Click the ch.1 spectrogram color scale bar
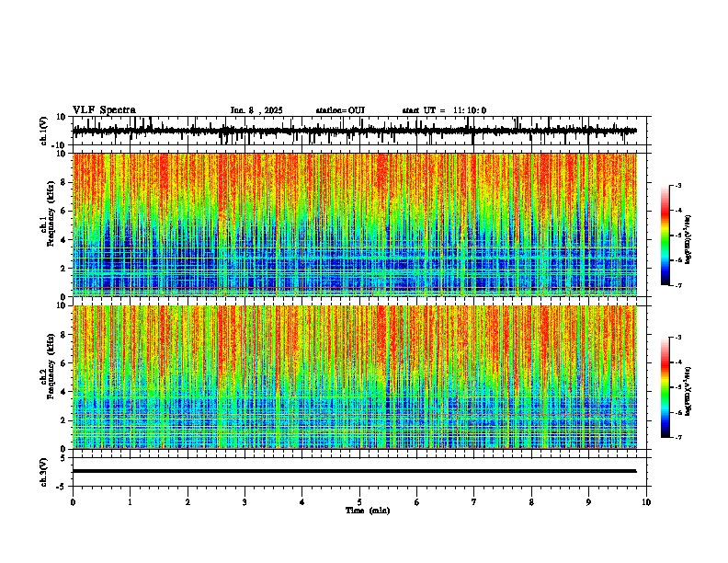Viewport: 728px width, 563px height. (665, 236)
